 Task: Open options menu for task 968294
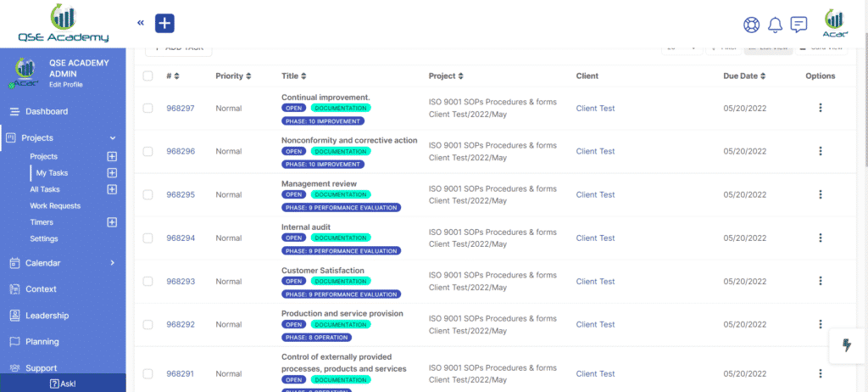821,238
